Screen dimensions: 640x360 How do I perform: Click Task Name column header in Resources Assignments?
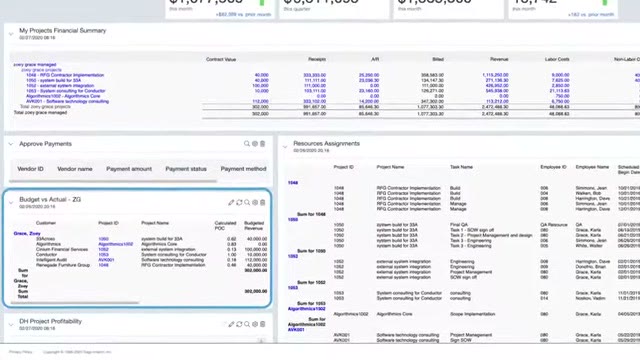point(461,167)
